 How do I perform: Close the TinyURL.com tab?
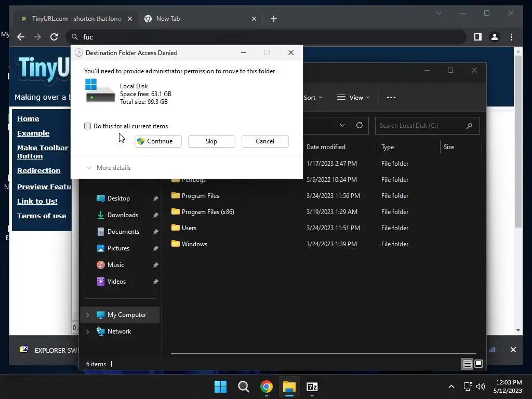(x=129, y=19)
